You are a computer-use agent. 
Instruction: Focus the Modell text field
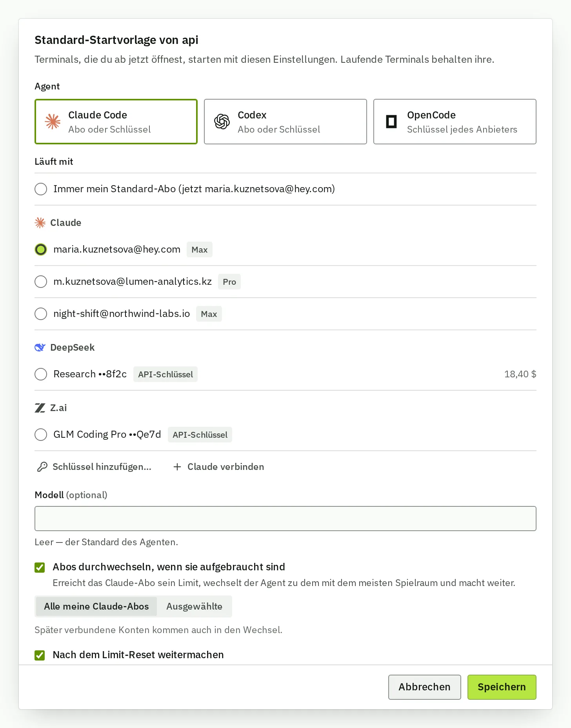(285, 519)
